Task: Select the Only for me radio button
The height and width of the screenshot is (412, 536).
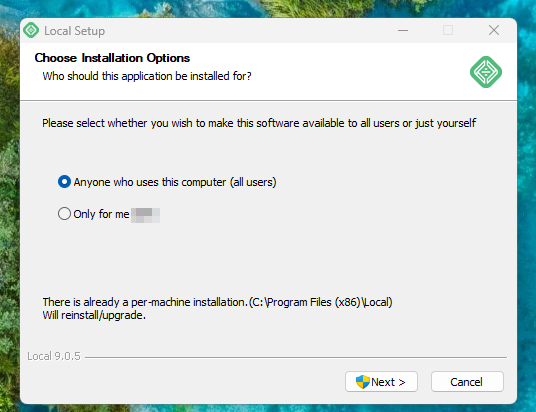Action: [64, 214]
